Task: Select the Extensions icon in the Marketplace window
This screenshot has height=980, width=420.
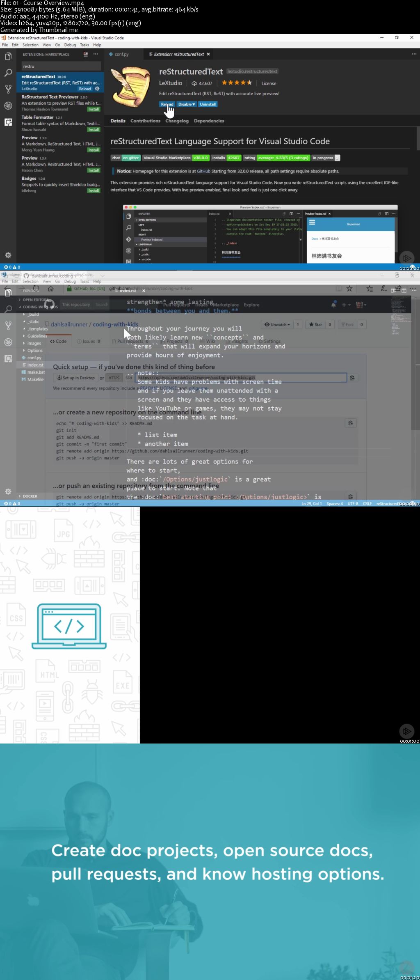Action: (8, 122)
